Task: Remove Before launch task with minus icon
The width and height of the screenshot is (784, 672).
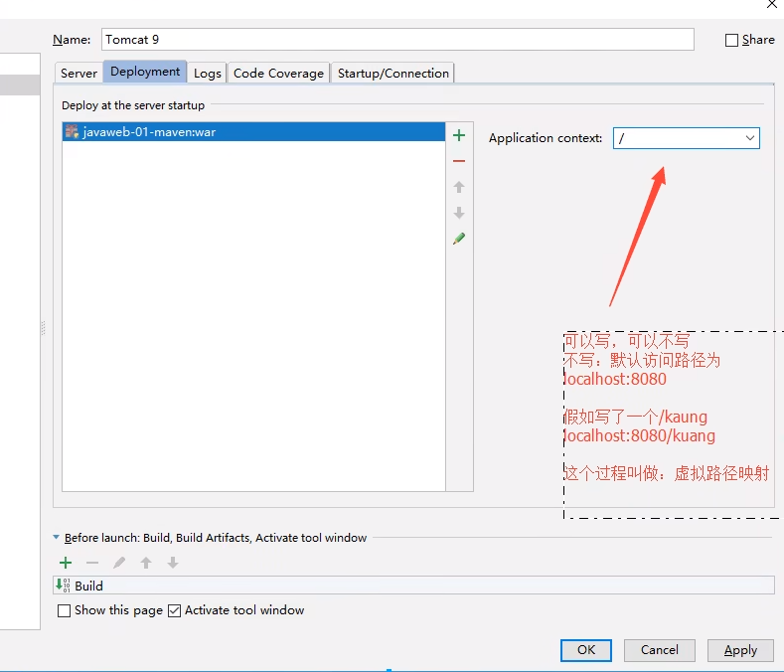Action: tap(92, 563)
